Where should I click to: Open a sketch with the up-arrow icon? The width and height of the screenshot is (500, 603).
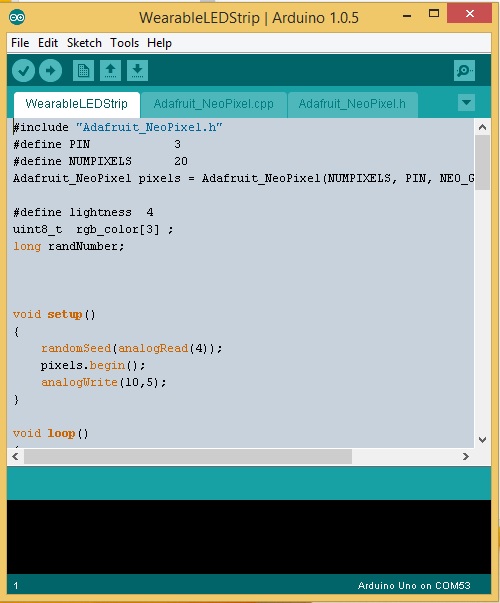(110, 71)
